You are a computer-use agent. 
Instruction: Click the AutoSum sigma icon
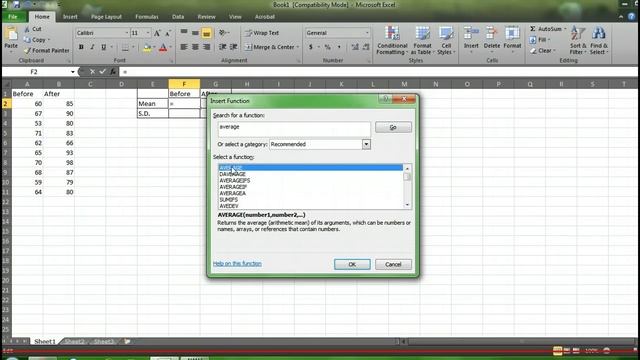pos(533,29)
